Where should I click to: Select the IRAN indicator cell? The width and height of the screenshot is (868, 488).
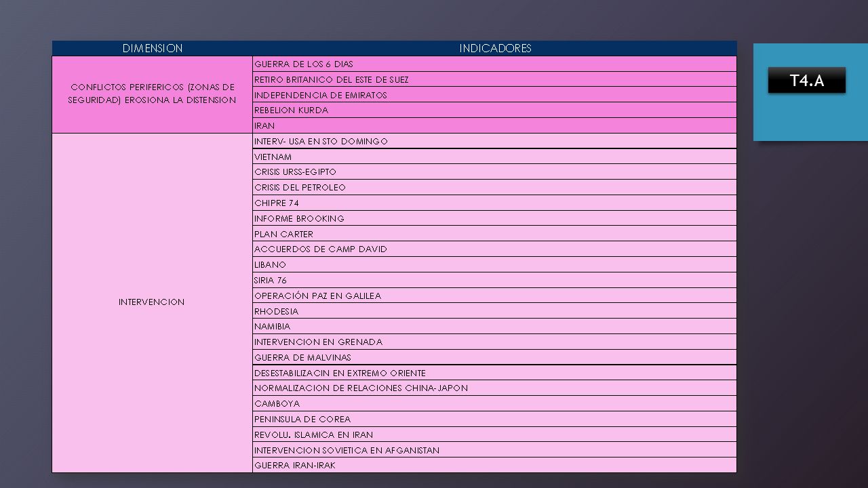click(x=494, y=125)
